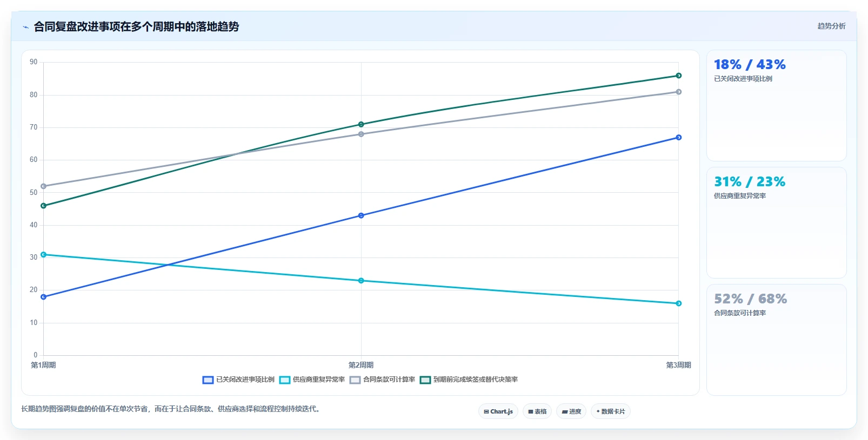Click the gray 合同条款可计算率 legend swatch

[355, 380]
